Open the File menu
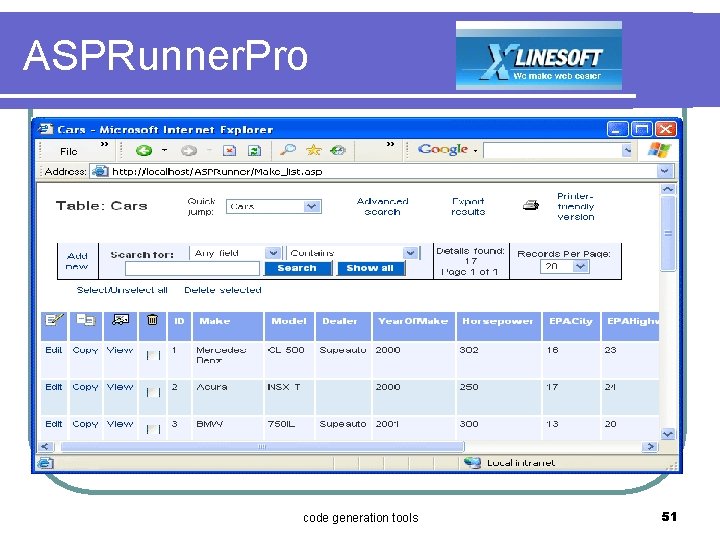The height and width of the screenshot is (540, 720). [x=69, y=151]
